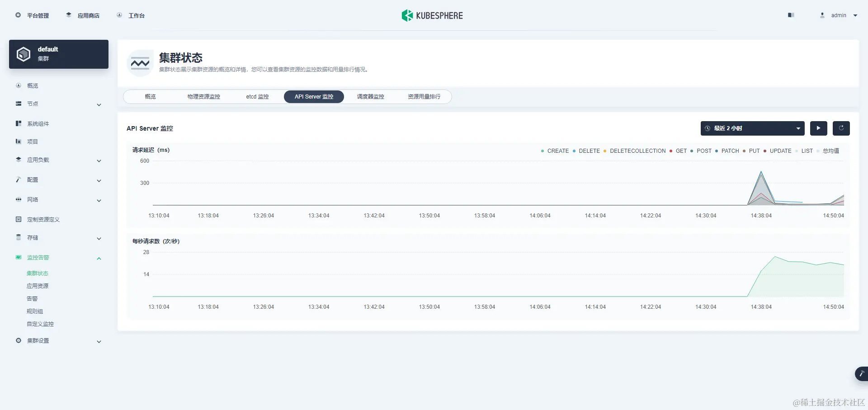Open the 最近 2 小时 time range dropdown

[x=752, y=128]
